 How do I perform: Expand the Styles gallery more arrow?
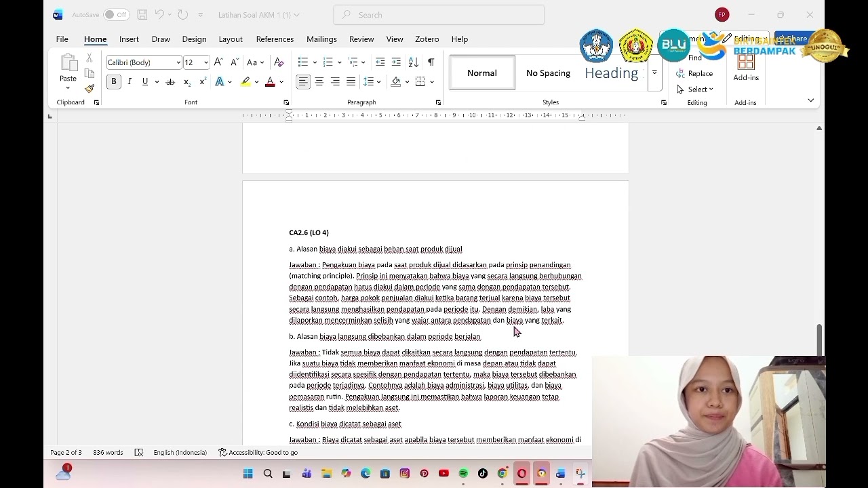point(654,73)
